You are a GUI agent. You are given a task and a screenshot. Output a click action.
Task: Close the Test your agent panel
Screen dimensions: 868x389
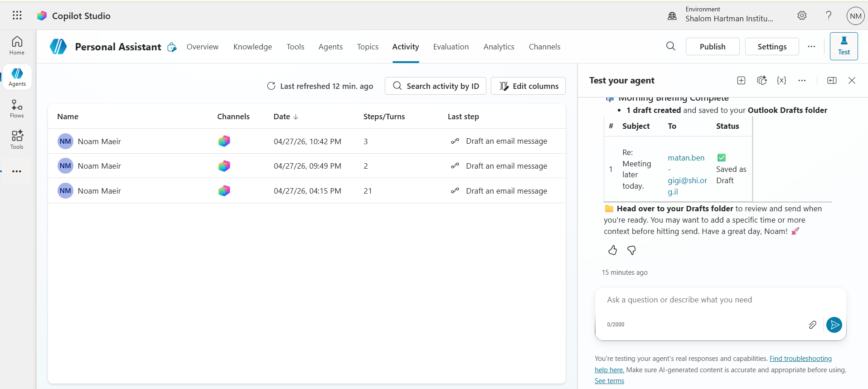(852, 80)
